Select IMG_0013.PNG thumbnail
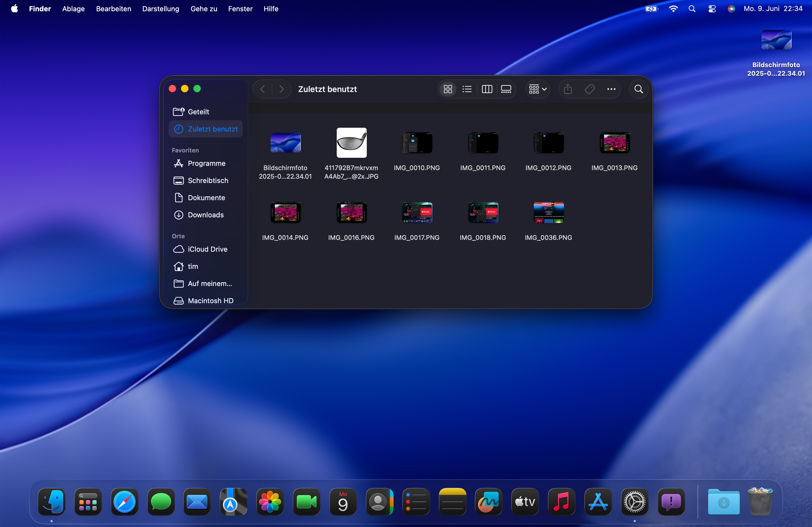Screen dimensions: 812x527 pyautogui.click(x=614, y=143)
